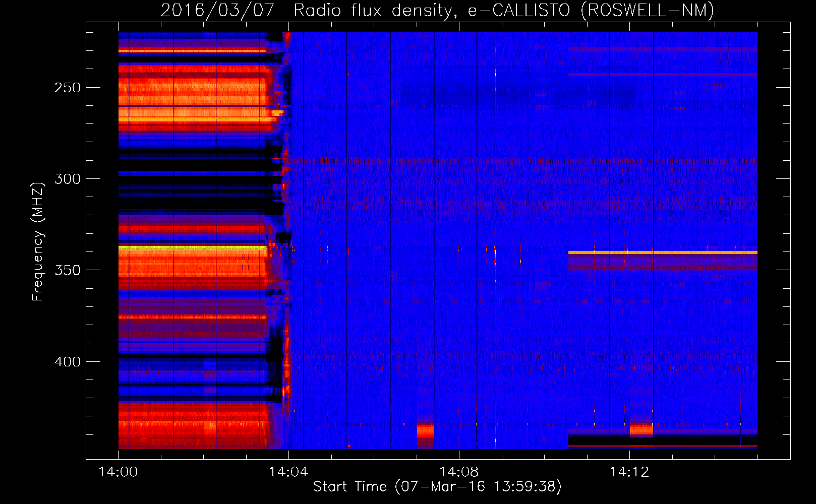Click the yellow-green band near 338 MHz before 14:03
The width and height of the screenshot is (816, 504).
tap(193, 248)
